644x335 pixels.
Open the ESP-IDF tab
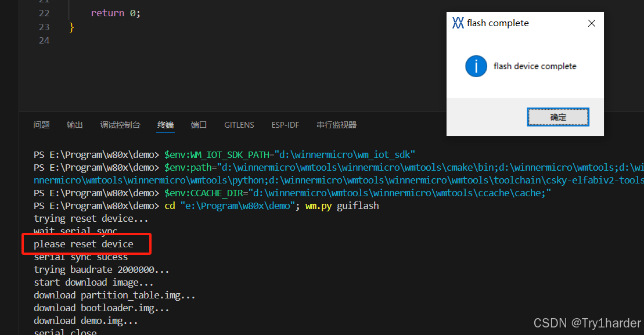(285, 124)
